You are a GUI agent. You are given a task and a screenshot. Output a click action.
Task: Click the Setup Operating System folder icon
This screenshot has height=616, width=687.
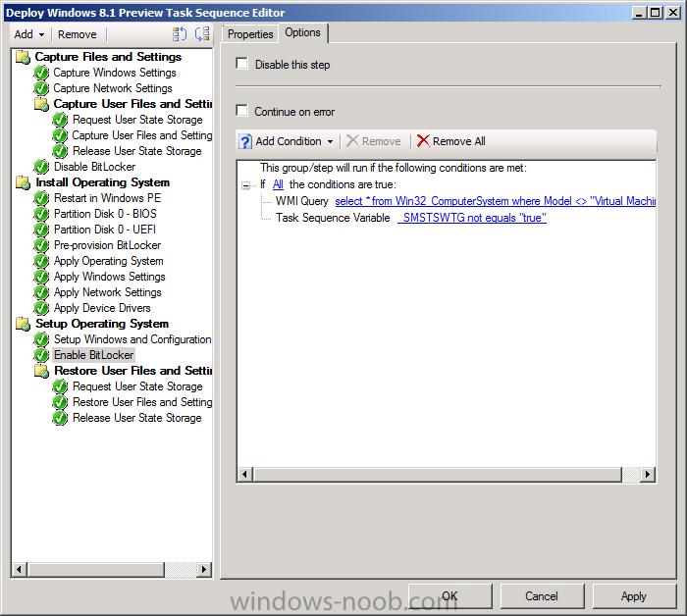pyautogui.click(x=23, y=324)
